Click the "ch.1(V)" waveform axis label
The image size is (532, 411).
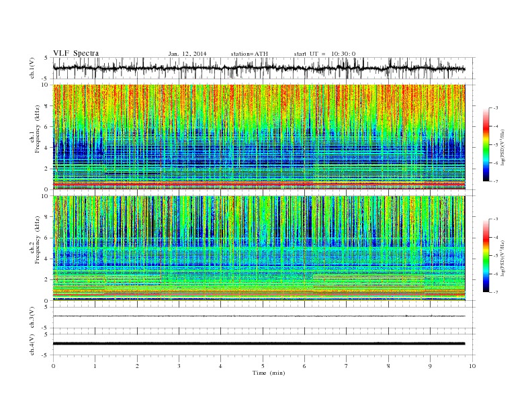[x=32, y=68]
